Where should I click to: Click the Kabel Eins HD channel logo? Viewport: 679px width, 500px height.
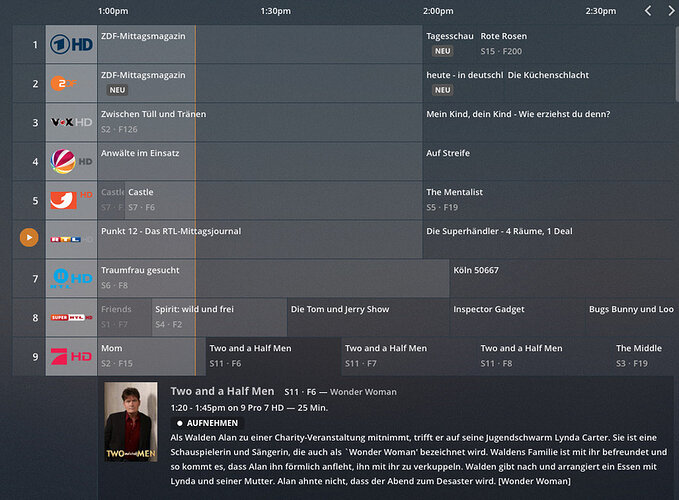click(71, 200)
